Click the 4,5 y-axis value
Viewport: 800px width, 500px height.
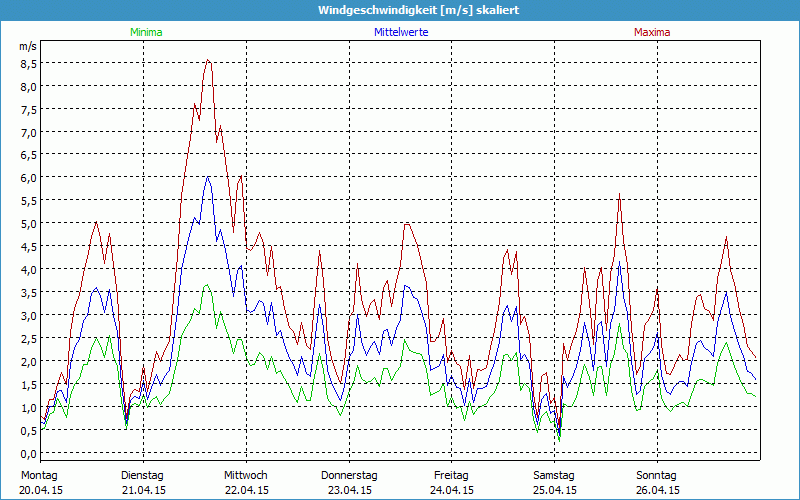[28, 247]
